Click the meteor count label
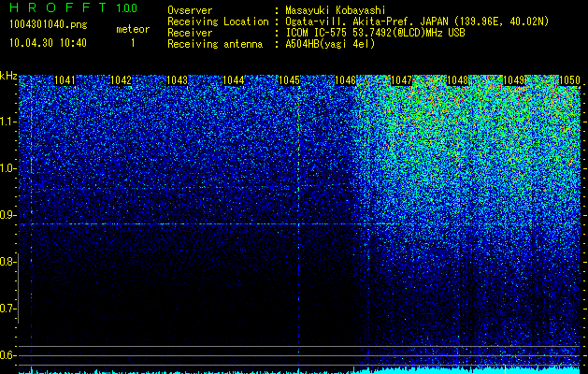588x374 pixels. (x=133, y=29)
